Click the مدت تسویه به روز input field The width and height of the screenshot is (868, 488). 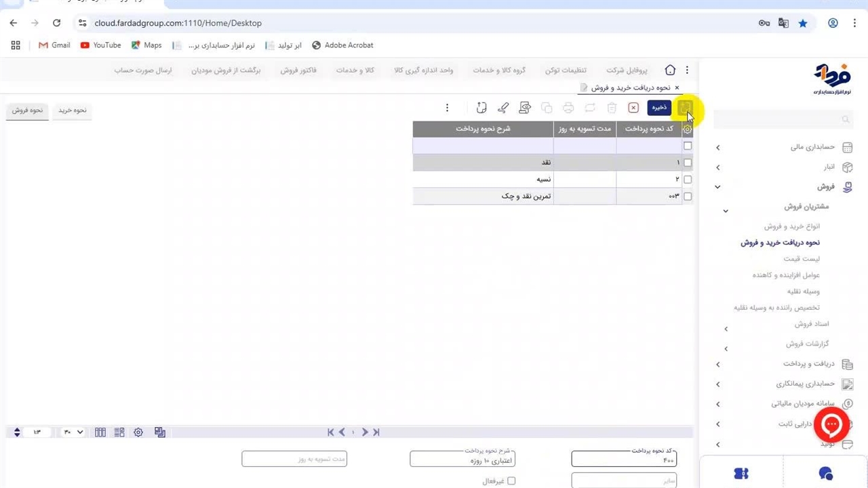tap(294, 460)
